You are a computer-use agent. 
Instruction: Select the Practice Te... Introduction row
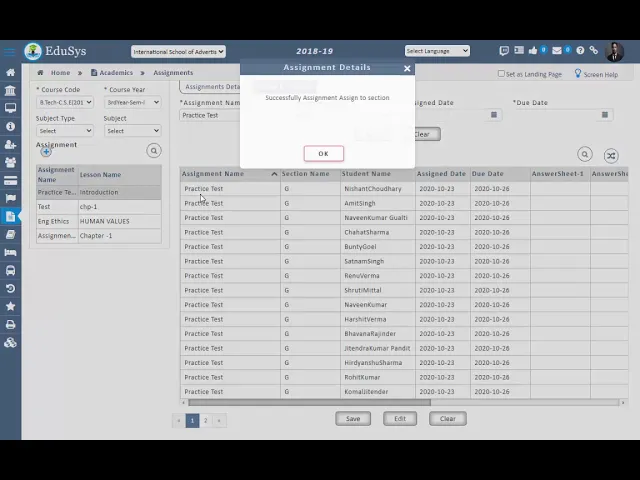click(x=99, y=192)
